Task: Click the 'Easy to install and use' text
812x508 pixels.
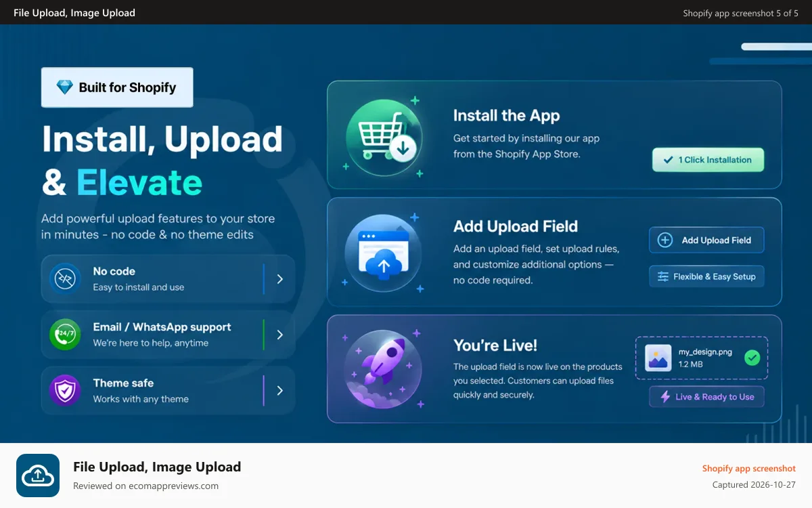Action: tap(139, 287)
